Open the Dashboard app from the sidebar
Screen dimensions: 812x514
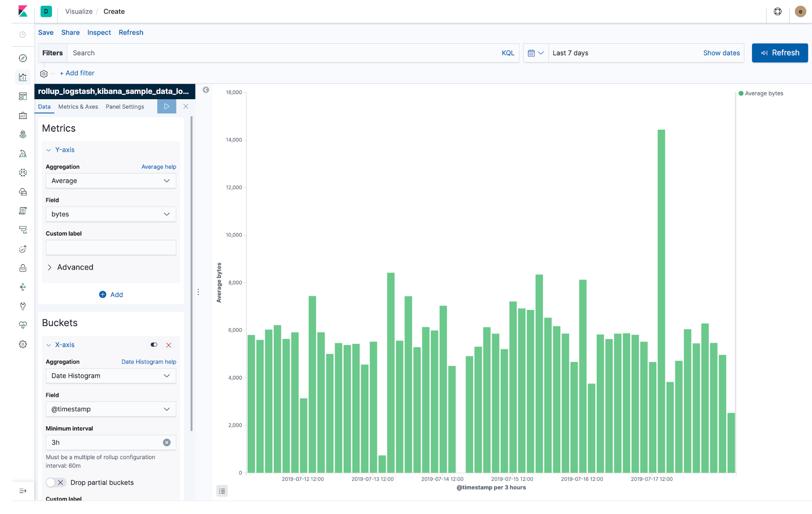pyautogui.click(x=23, y=96)
